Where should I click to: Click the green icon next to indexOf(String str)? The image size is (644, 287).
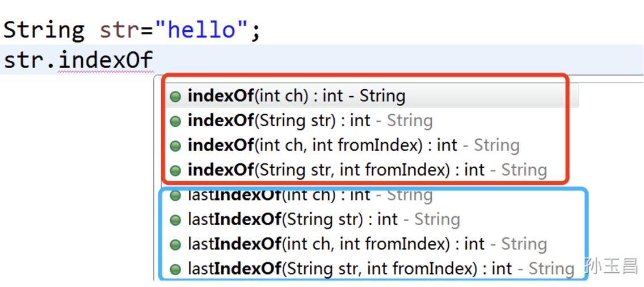175,122
